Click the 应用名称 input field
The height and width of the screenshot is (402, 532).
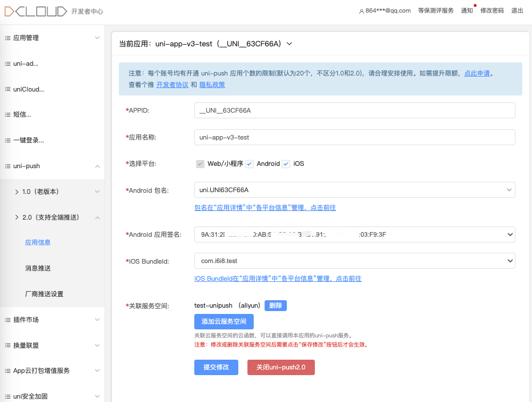[x=354, y=137]
